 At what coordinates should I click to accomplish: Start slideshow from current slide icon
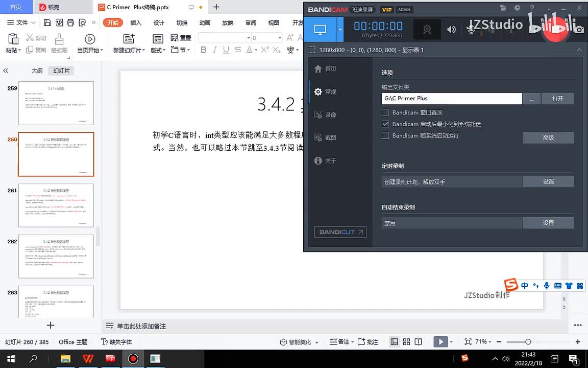point(90,39)
